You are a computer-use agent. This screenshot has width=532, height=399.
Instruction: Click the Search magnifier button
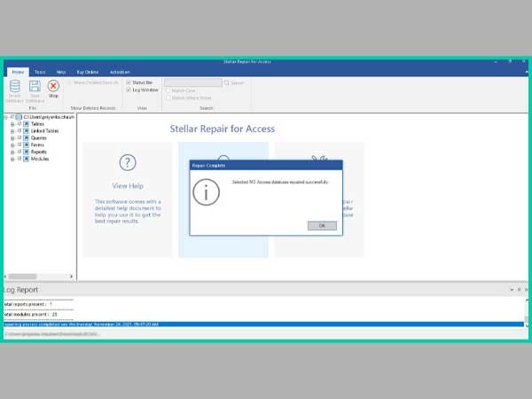pyautogui.click(x=234, y=82)
